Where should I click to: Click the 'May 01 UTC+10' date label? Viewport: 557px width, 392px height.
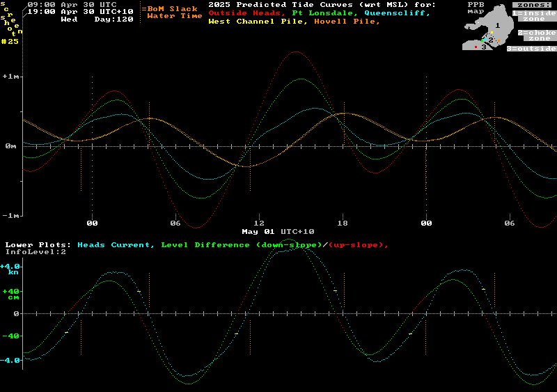tap(278, 232)
